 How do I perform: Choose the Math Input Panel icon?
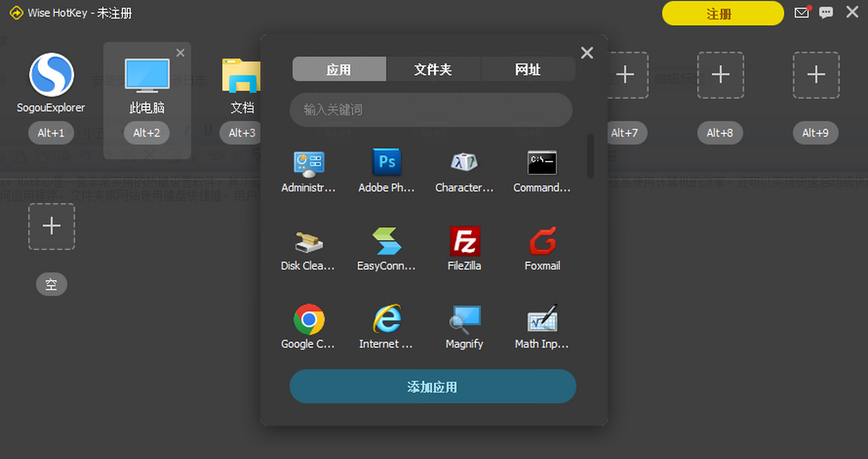542,319
